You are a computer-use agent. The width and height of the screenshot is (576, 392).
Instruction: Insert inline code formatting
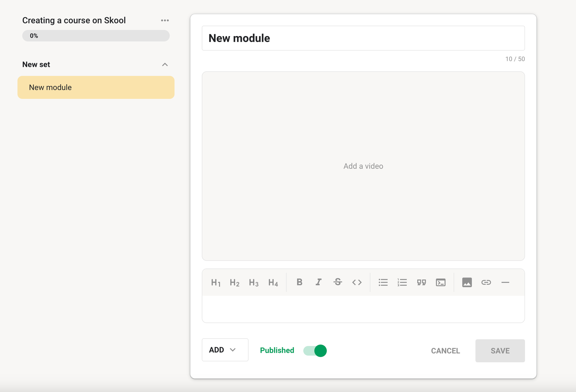(357, 282)
